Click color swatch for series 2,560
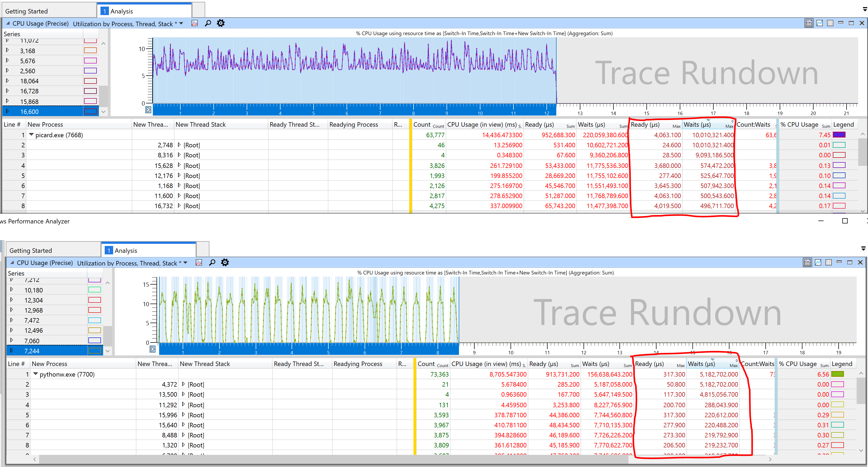This screenshot has height=467, width=868. (x=90, y=71)
